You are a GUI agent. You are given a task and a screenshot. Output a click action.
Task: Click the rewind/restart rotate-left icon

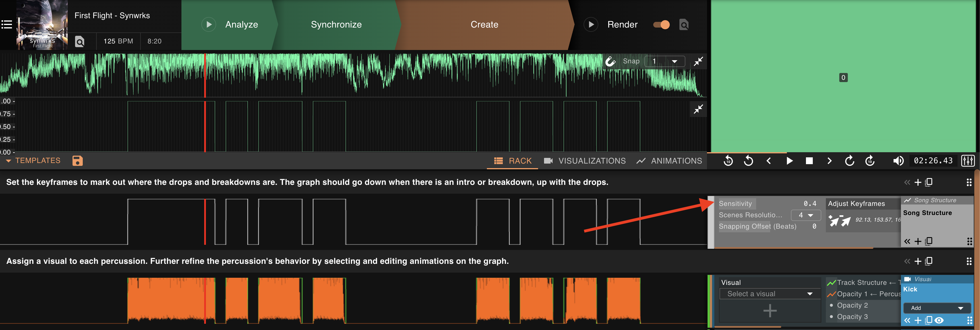tap(748, 161)
